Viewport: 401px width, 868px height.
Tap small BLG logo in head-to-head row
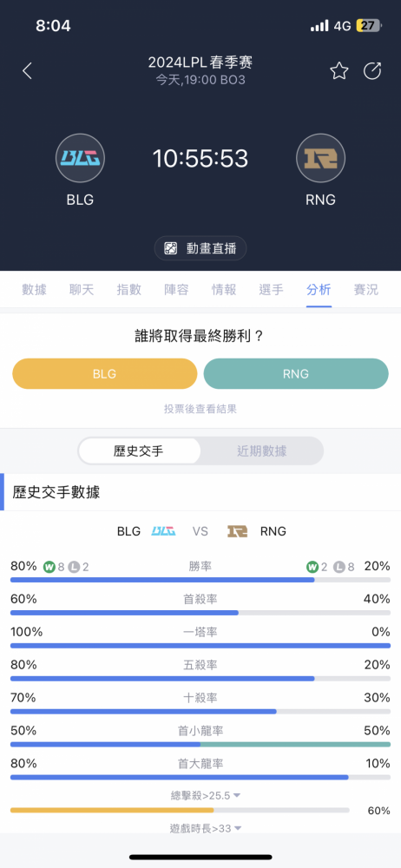tap(163, 531)
